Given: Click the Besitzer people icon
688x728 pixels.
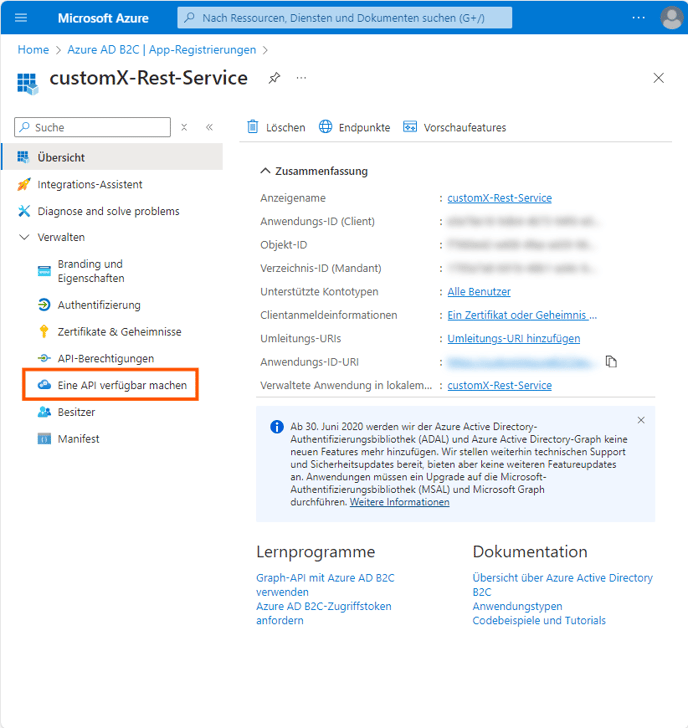Looking at the screenshot, I should pyautogui.click(x=44, y=412).
